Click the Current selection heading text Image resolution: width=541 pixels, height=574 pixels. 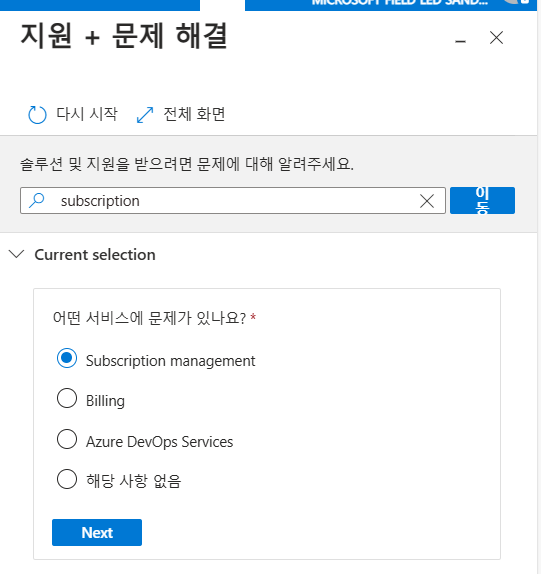point(95,255)
